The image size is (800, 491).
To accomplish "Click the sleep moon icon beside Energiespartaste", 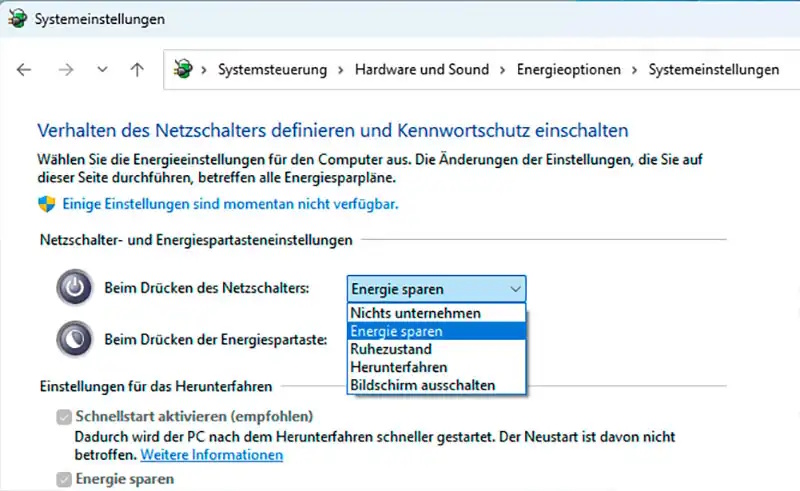I will click(74, 338).
